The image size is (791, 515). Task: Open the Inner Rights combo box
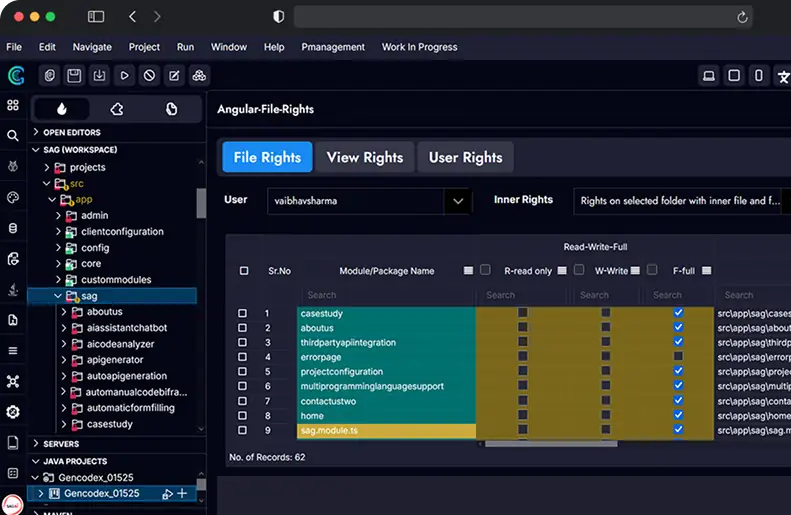tap(681, 201)
